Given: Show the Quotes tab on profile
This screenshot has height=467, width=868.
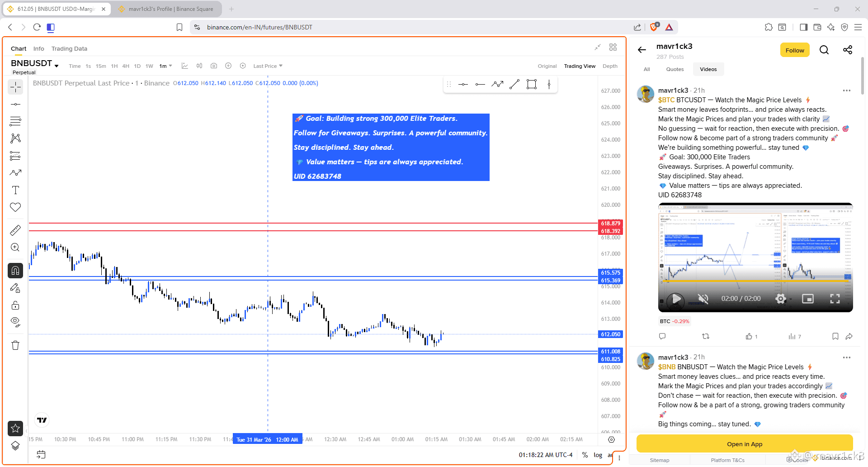Looking at the screenshot, I should click(x=675, y=69).
